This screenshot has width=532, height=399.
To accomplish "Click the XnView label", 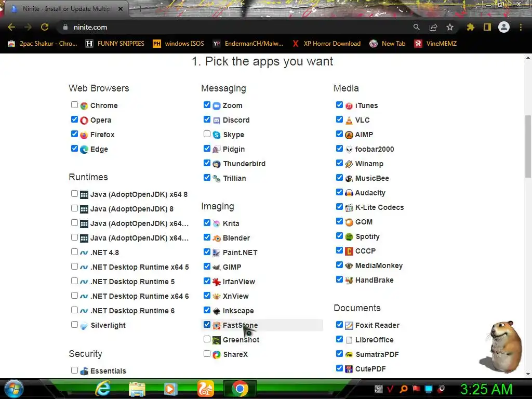I will [235, 296].
